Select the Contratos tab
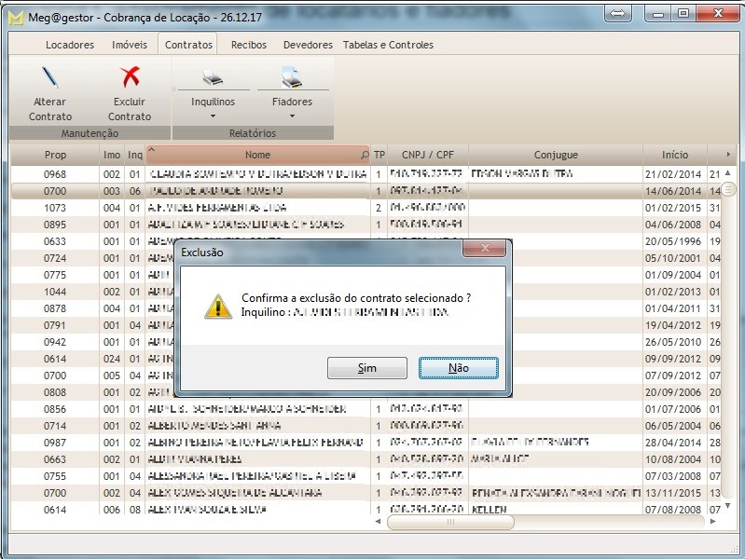The width and height of the screenshot is (745, 560). [x=188, y=45]
